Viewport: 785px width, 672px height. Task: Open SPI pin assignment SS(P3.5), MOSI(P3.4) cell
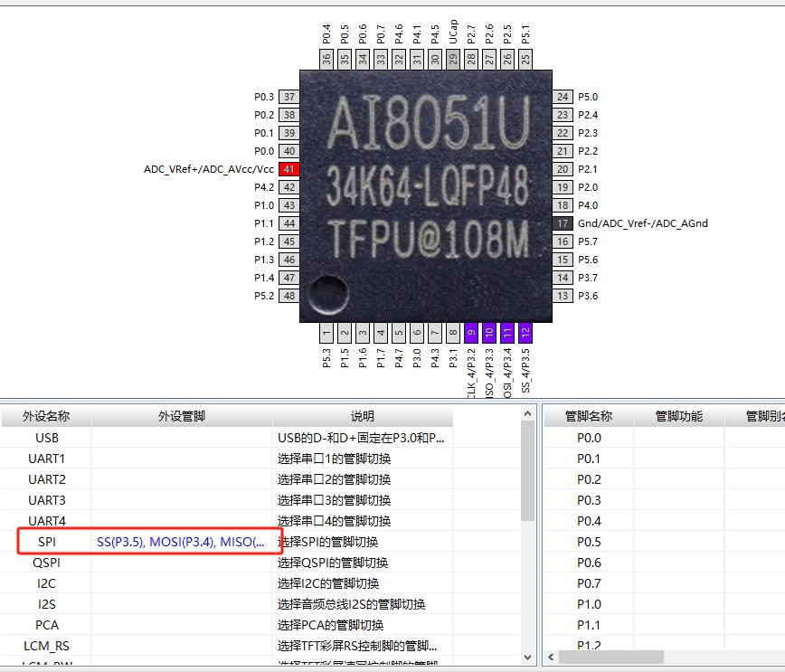coord(182,542)
